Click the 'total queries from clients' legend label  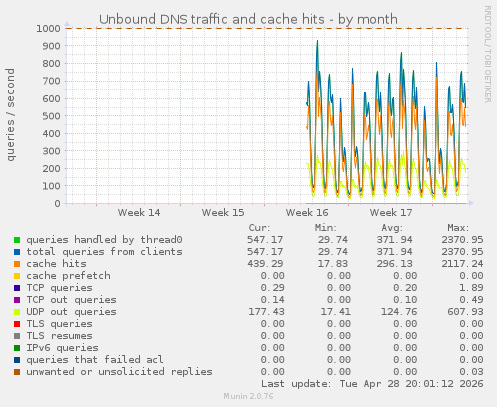point(104,252)
